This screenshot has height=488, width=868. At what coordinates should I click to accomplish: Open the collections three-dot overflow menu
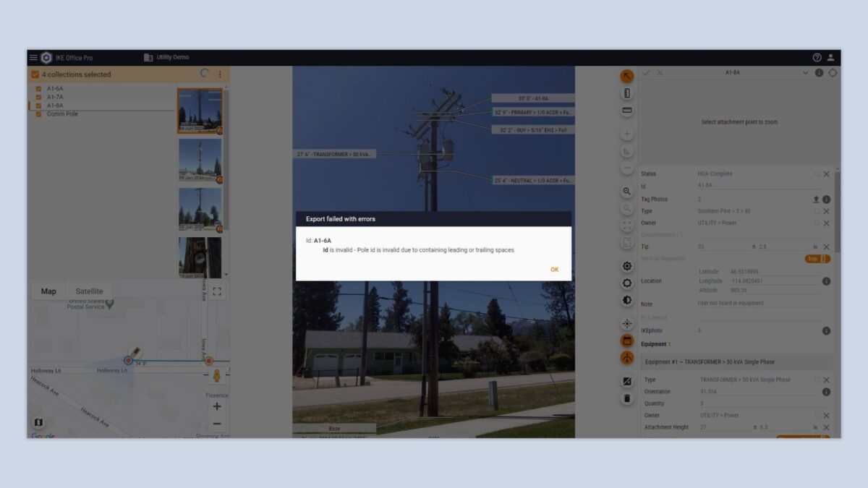[x=220, y=74]
